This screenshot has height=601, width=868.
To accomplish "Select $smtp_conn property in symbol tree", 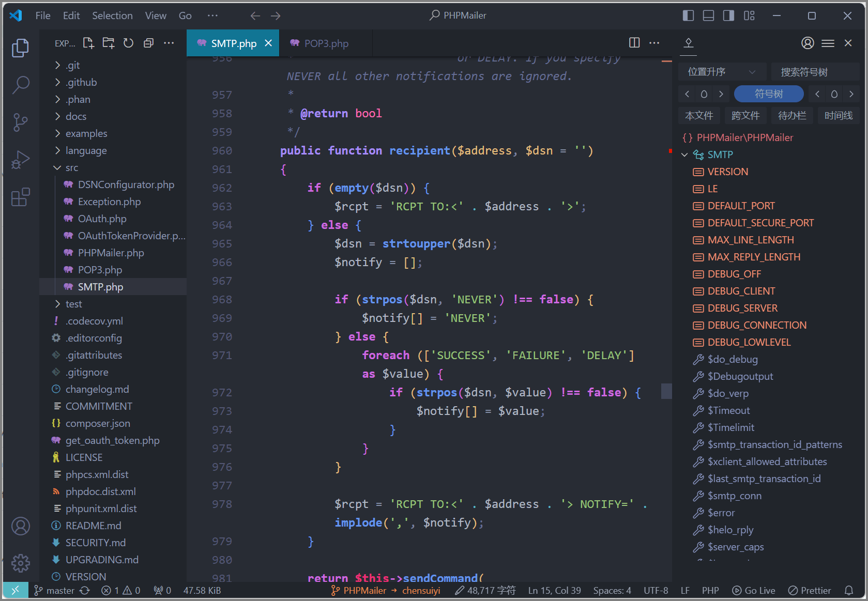I will (734, 496).
